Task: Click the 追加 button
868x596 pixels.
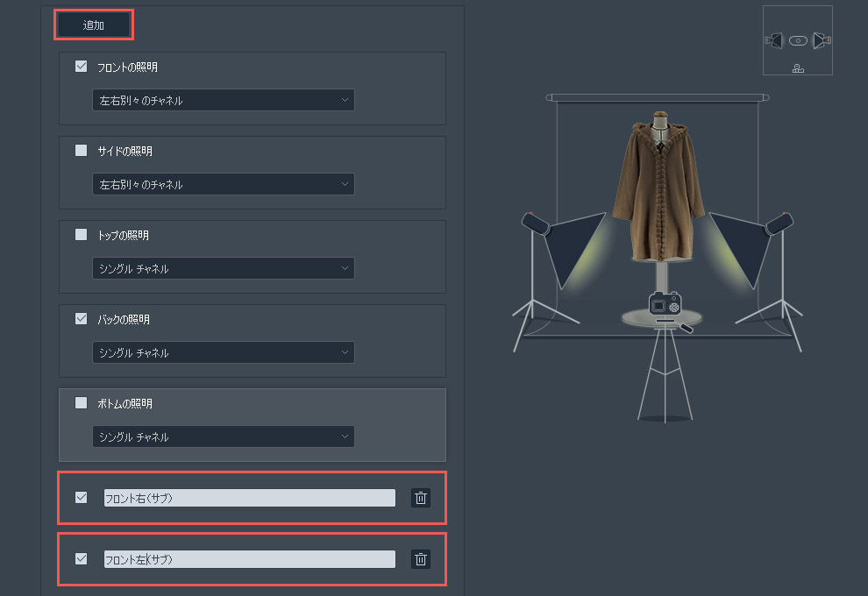Action: pos(94,25)
